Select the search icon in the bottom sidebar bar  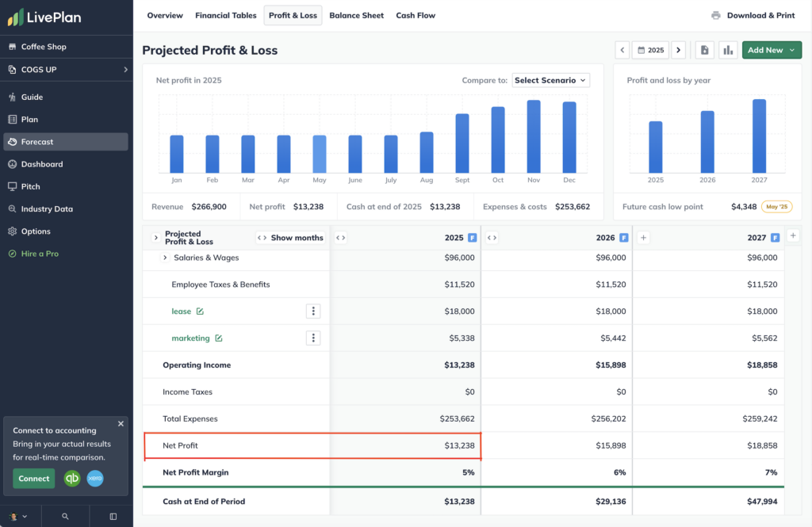pos(65,515)
